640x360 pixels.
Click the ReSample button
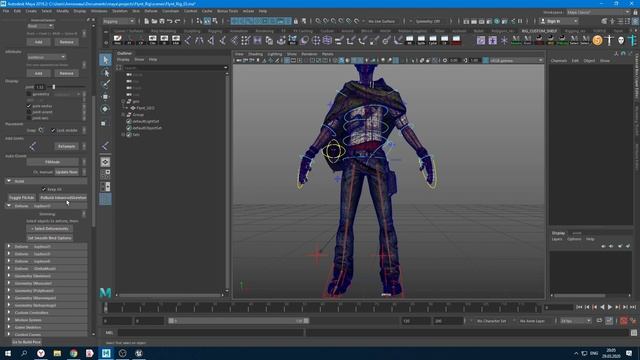pos(66,146)
